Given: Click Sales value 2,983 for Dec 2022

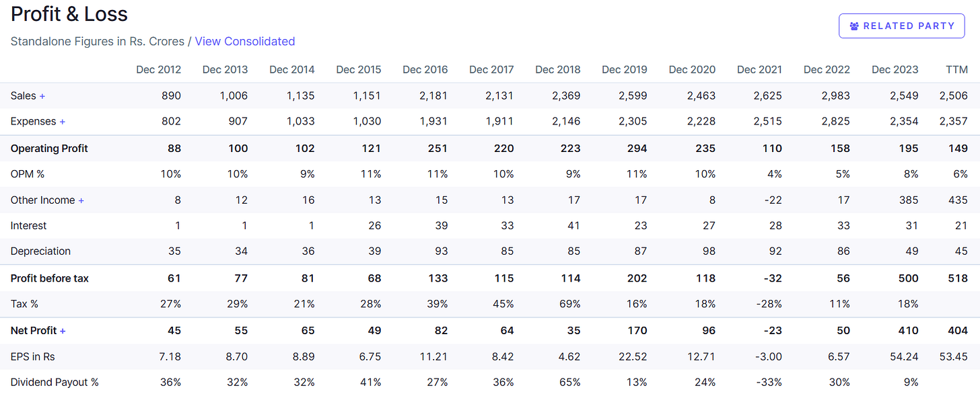Looking at the screenshot, I should point(835,96).
